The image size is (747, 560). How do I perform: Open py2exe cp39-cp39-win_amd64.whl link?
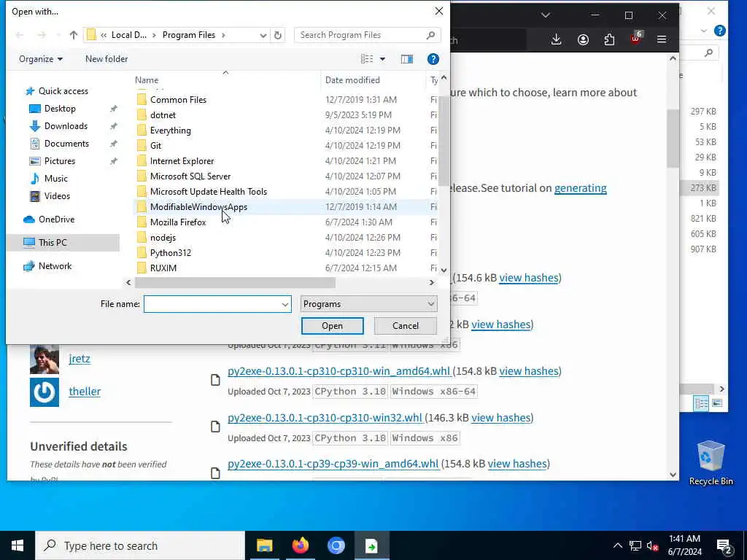333,464
